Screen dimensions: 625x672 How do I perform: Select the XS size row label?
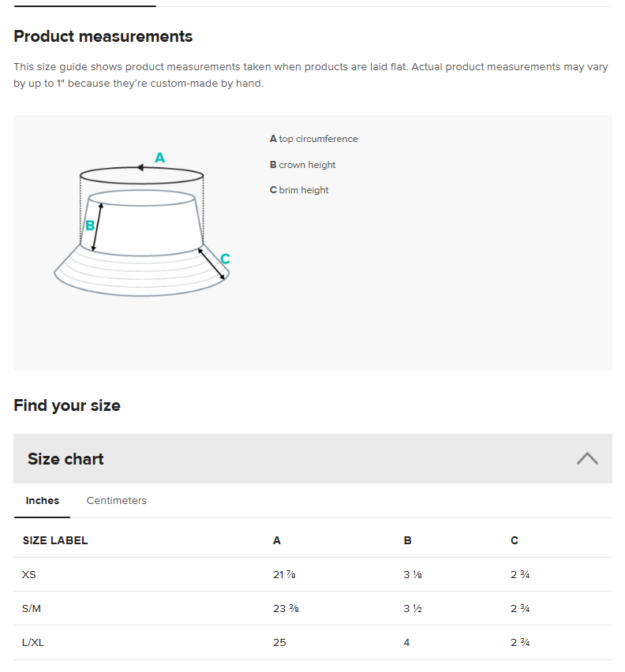(29, 574)
